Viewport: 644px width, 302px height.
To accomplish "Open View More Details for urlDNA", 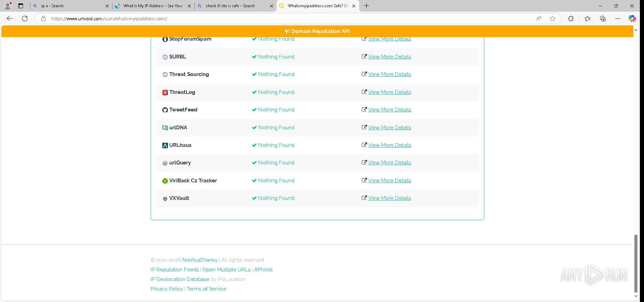I will 389,128.
